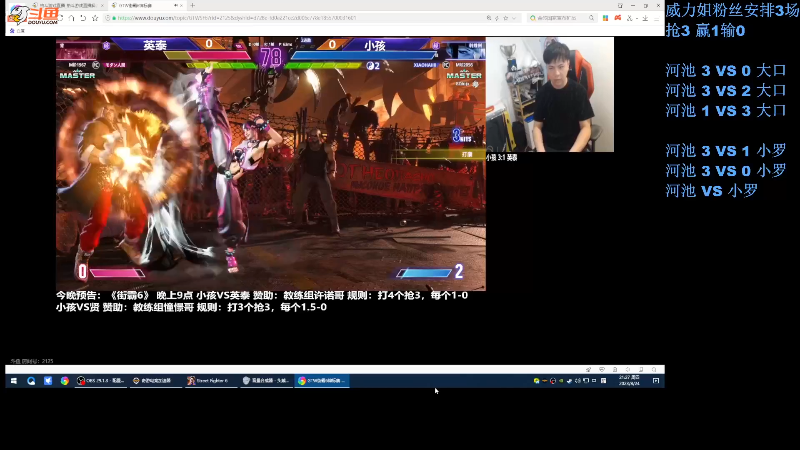Launch the pinned blue bird app on taskbar

[48, 381]
